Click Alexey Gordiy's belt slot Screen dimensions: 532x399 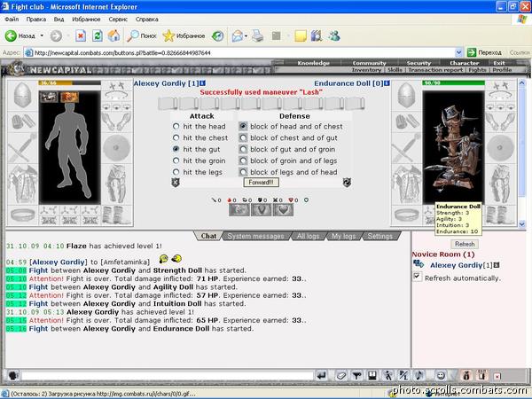point(22,215)
